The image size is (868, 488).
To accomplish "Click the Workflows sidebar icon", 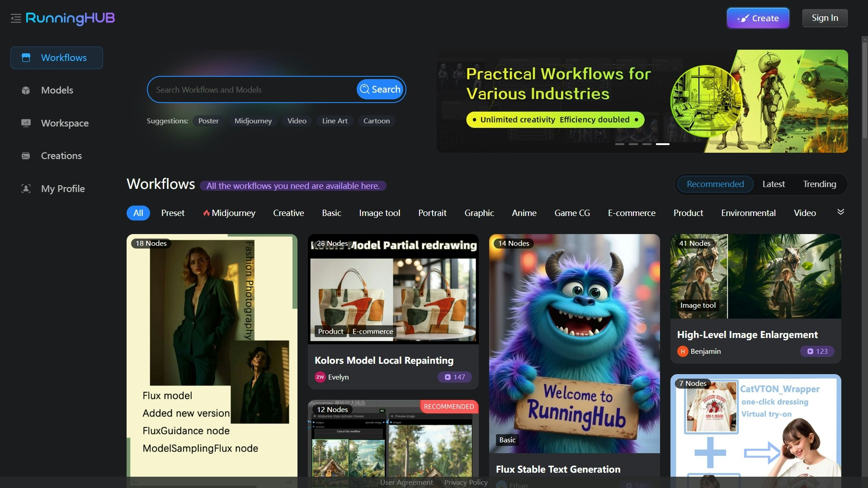I will [26, 58].
